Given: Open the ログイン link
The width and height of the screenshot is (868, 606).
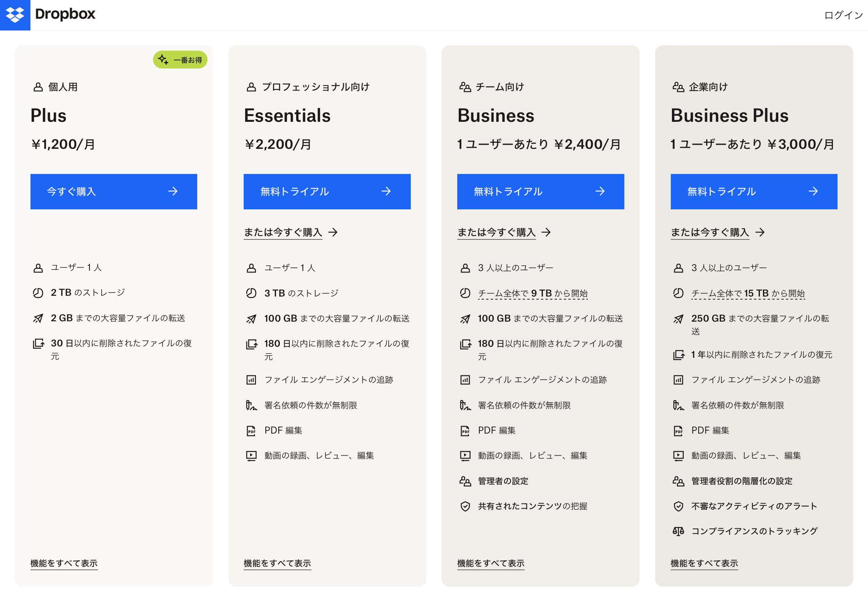Looking at the screenshot, I should point(843,15).
